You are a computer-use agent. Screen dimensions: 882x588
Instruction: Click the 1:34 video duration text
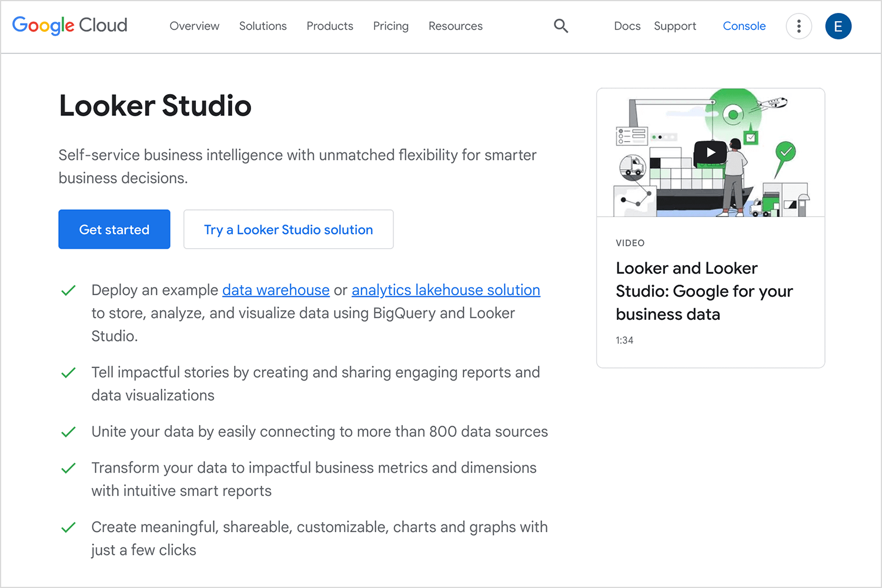coord(624,340)
